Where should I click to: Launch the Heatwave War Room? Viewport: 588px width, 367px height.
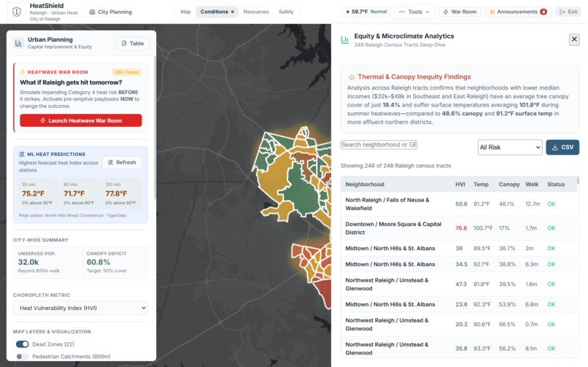(81, 120)
